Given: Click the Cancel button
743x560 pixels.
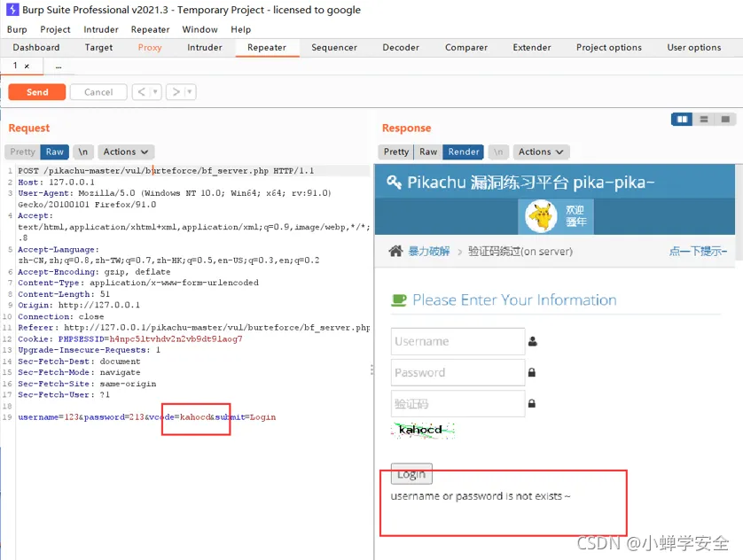Looking at the screenshot, I should click(98, 92).
